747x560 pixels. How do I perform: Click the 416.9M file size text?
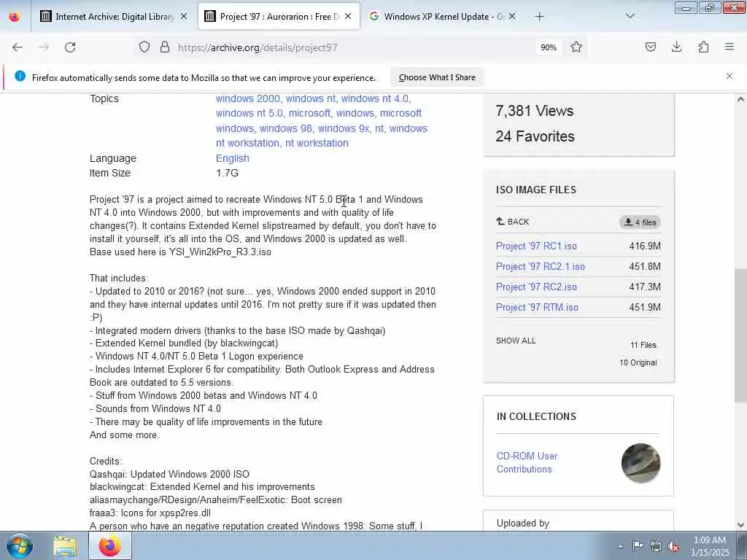pos(645,246)
